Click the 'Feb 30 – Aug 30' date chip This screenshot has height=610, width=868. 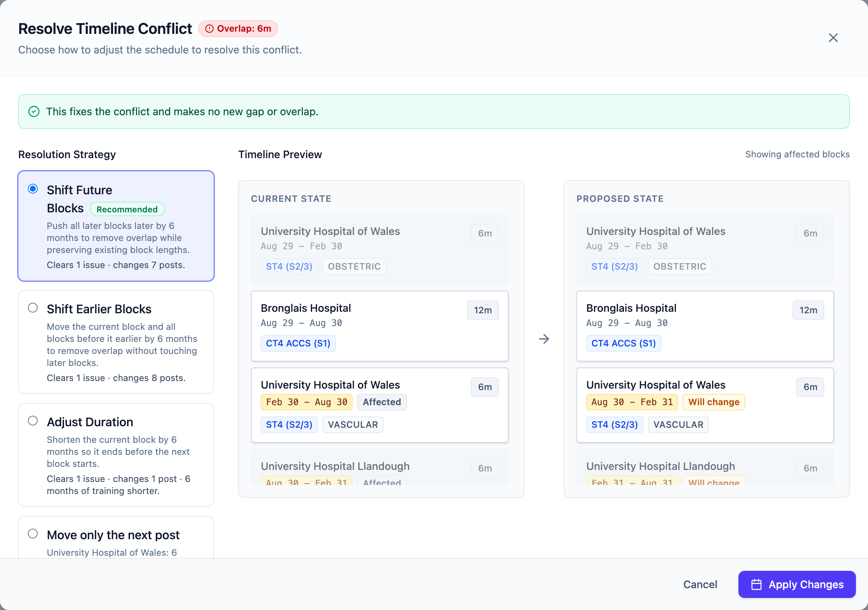[306, 402]
